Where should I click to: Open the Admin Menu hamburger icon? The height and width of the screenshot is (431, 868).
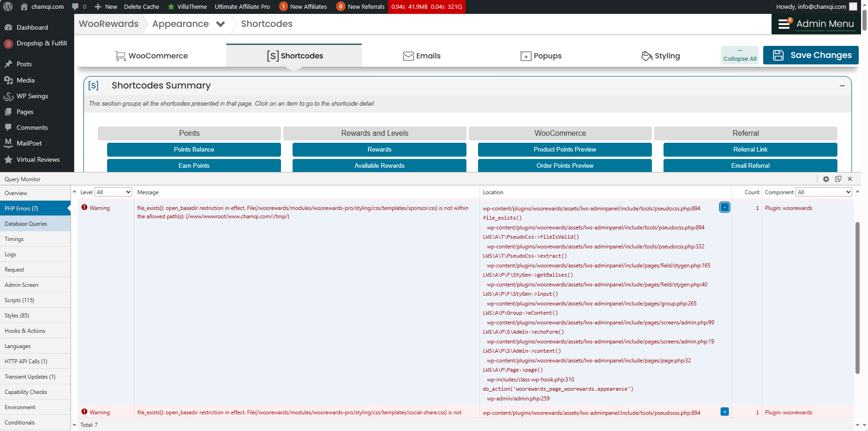(785, 24)
